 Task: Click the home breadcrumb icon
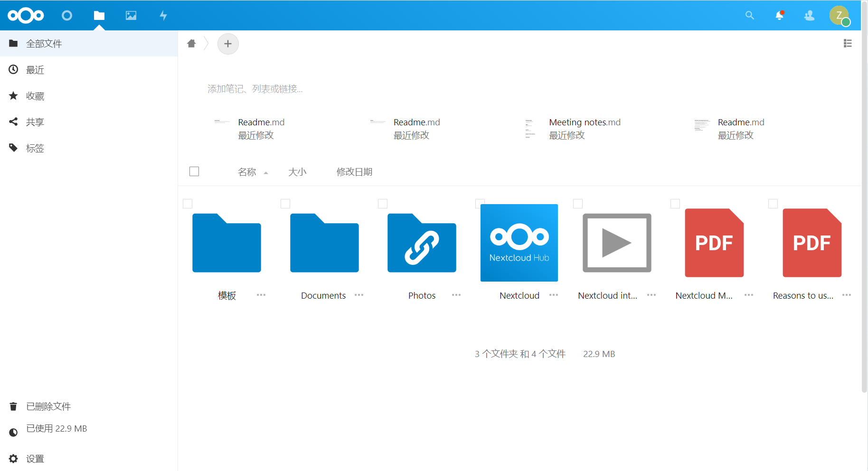[191, 43]
